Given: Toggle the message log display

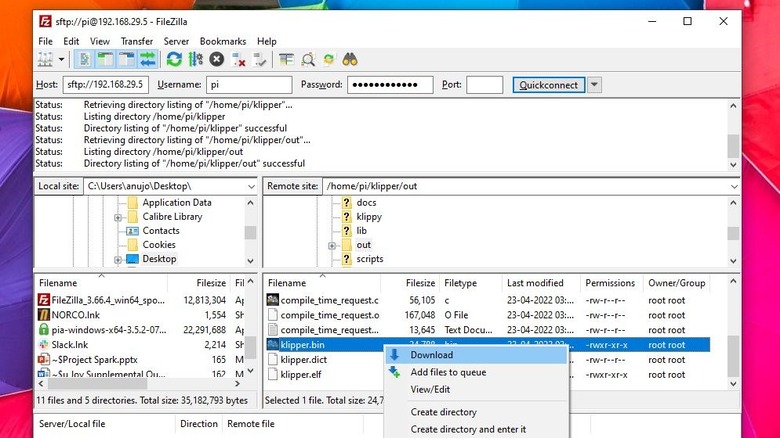Looking at the screenshot, I should [86, 59].
